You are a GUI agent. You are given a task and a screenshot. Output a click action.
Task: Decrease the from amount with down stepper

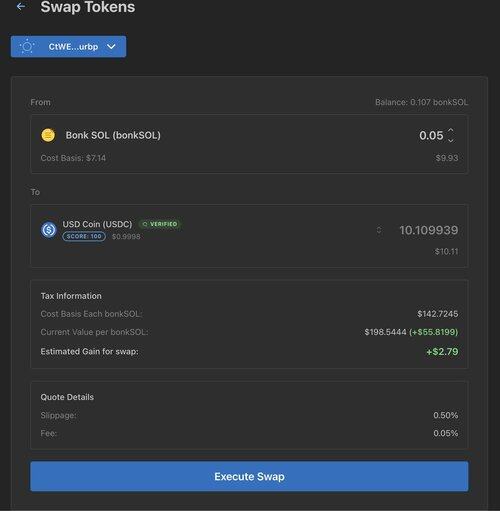(451, 141)
